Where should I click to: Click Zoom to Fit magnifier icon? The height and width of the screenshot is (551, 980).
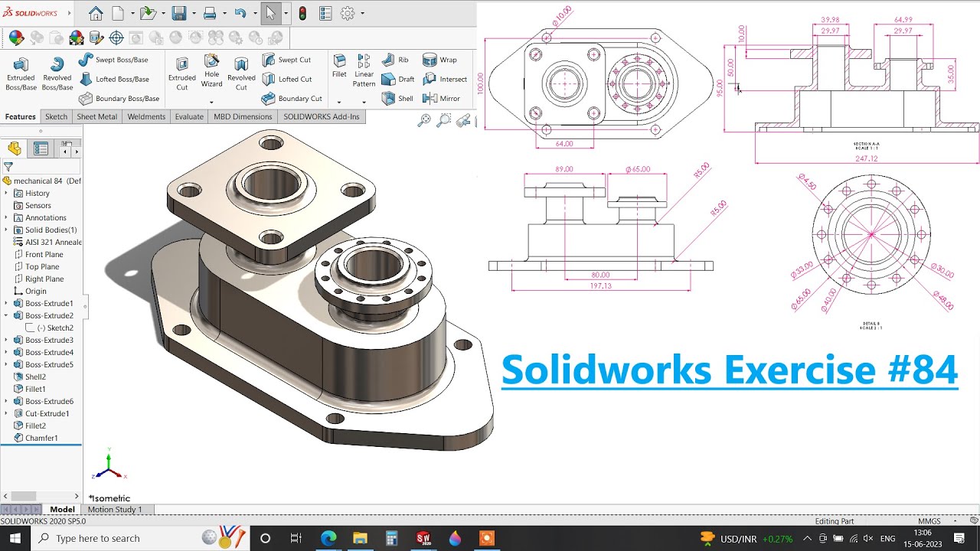424,120
